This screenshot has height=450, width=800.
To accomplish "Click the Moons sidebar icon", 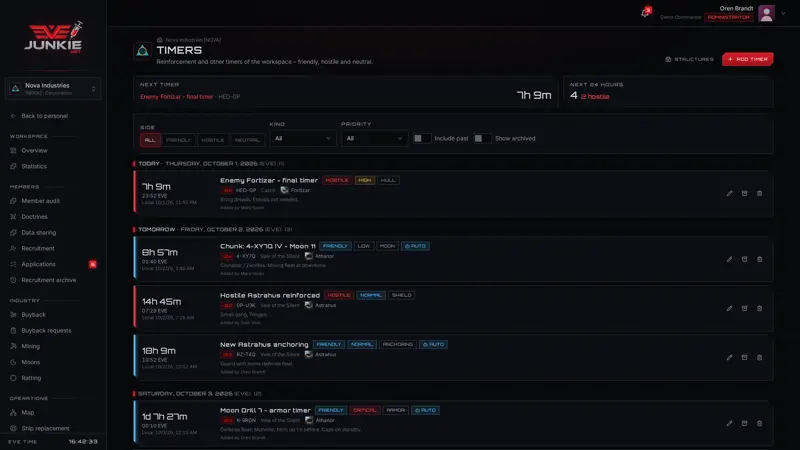I will point(13,362).
